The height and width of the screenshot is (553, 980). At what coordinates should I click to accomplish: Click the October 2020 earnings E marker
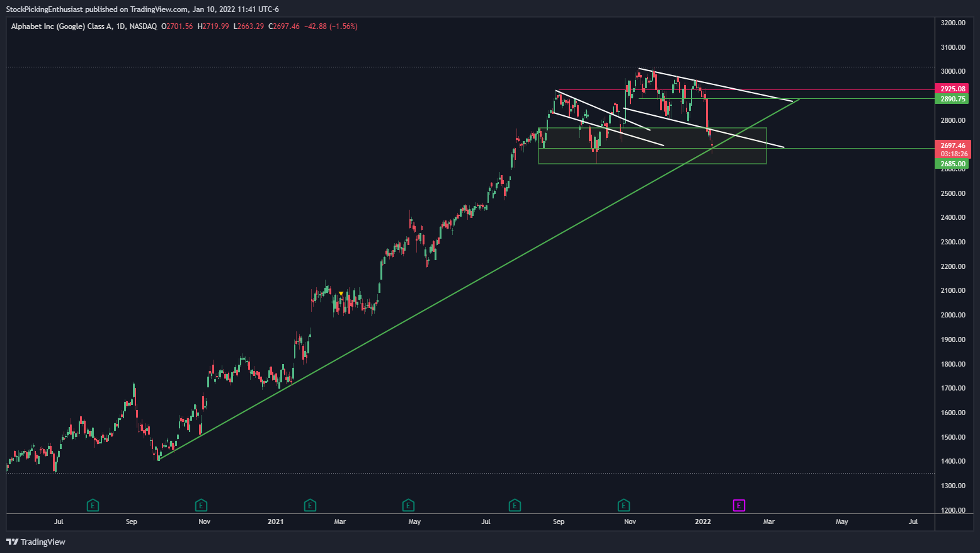(202, 505)
